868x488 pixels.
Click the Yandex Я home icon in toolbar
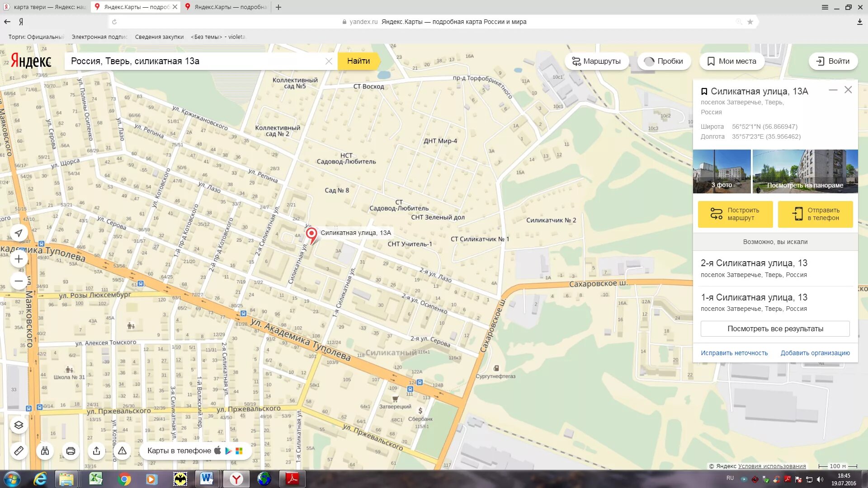click(21, 22)
